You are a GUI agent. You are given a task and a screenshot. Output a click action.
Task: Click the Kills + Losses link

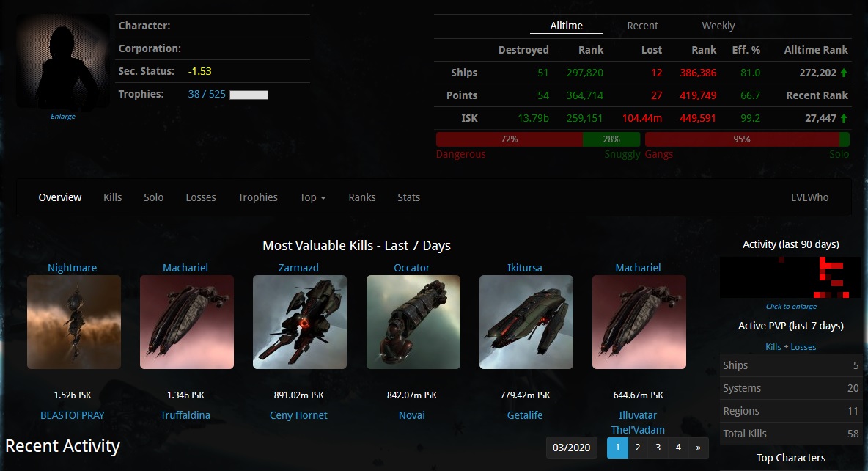tap(790, 347)
